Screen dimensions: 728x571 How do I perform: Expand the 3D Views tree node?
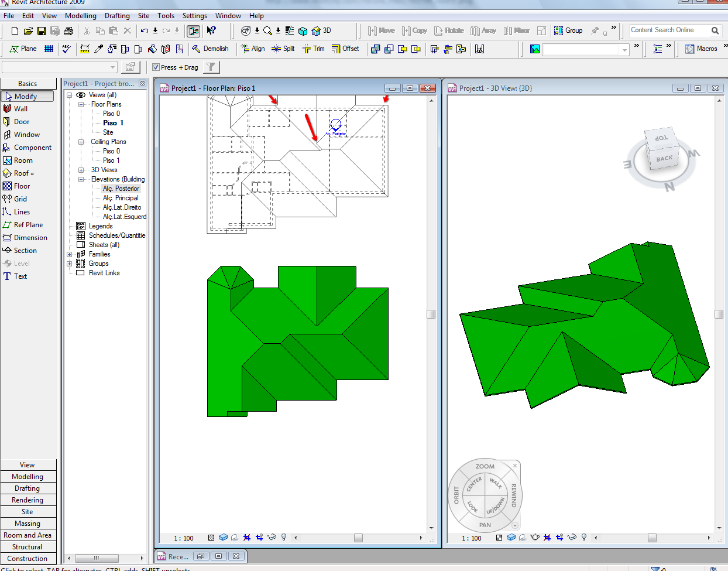pos(81,170)
